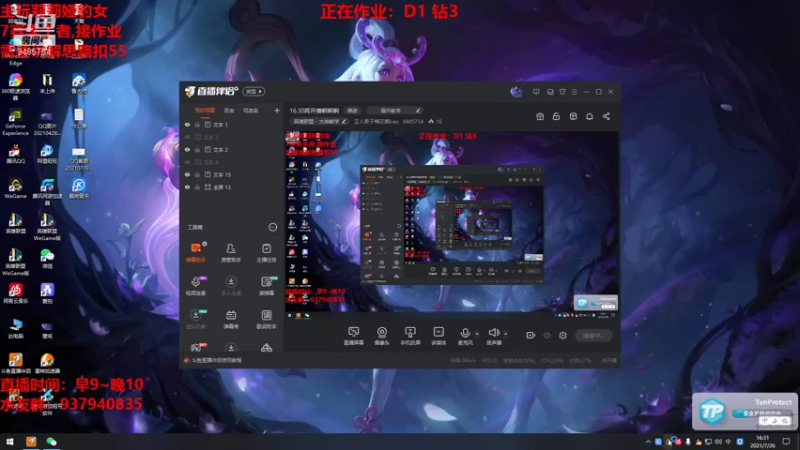Open GeForce Experience desktop shortcut
Image resolution: width=800 pixels, height=450 pixels.
15,122
